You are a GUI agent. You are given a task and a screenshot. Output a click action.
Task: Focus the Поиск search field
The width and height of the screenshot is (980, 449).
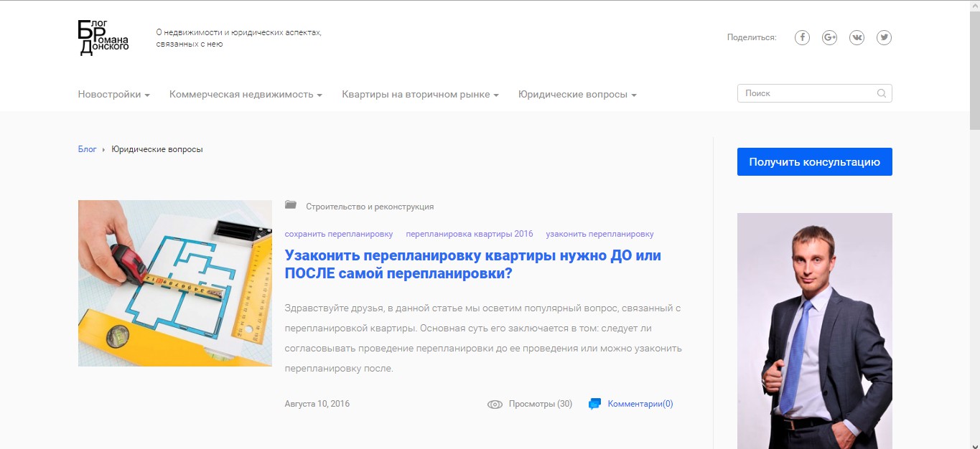[x=814, y=93]
